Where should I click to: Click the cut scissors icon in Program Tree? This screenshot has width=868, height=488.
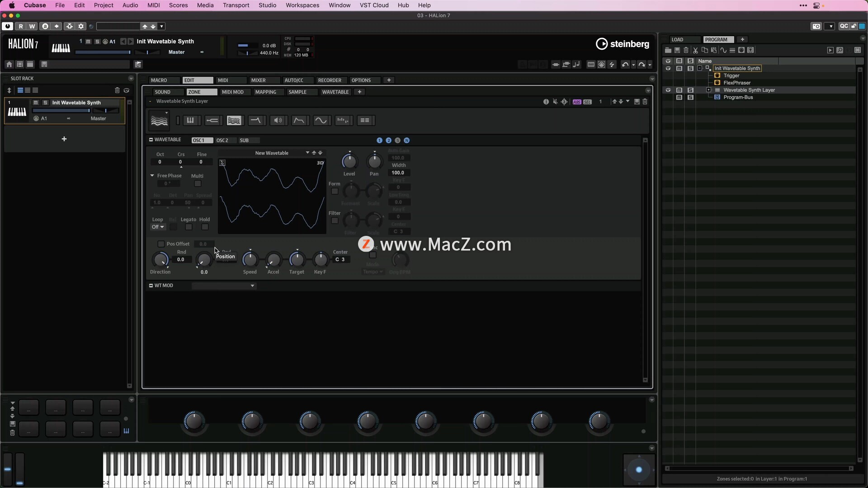click(695, 50)
